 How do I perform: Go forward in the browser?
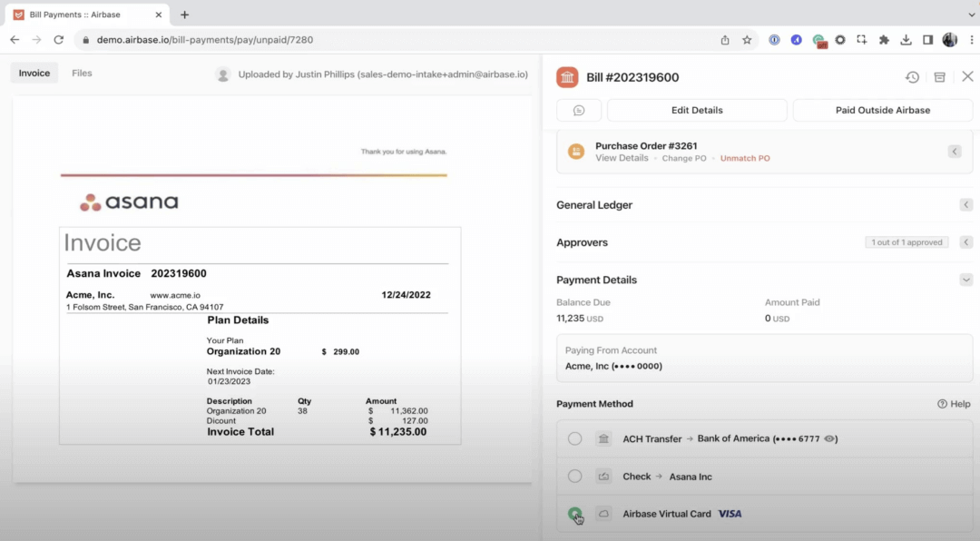pyautogui.click(x=36, y=39)
